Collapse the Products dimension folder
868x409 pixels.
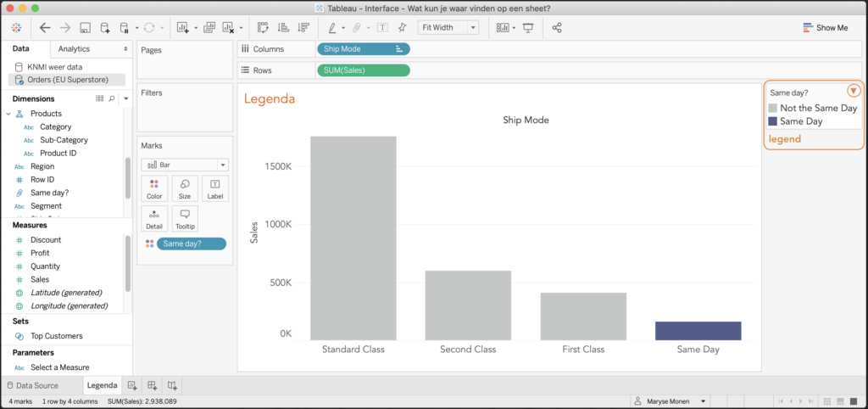click(x=8, y=114)
